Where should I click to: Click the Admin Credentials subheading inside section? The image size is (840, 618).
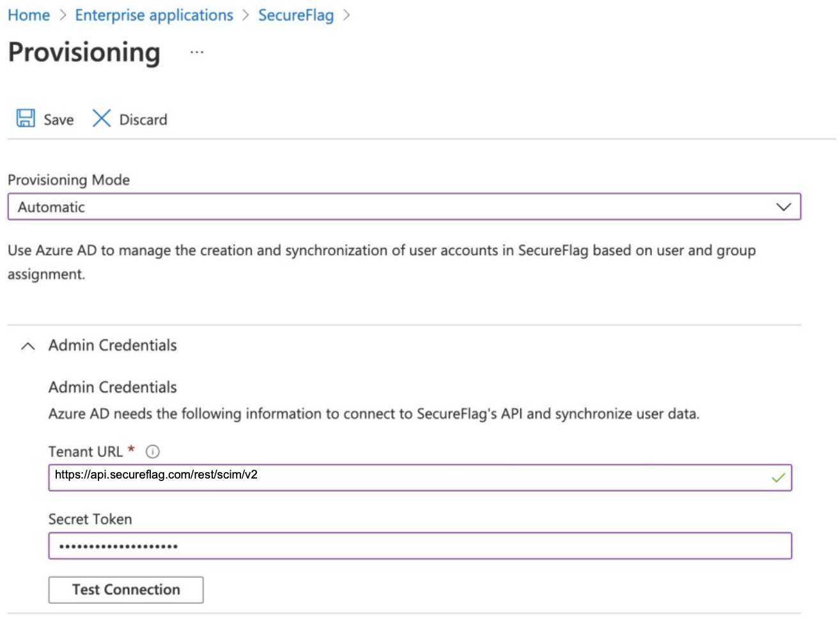pyautogui.click(x=113, y=388)
